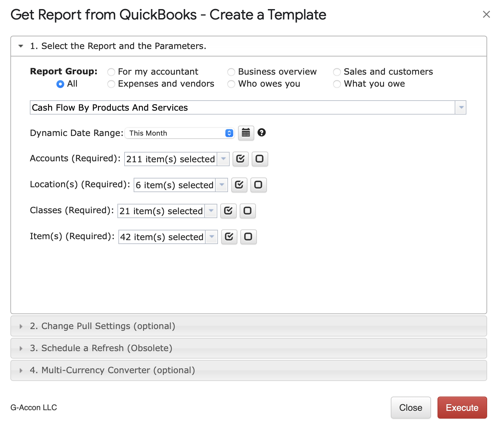Close the dialog with the X icon
The image size is (504, 429).
[486, 14]
